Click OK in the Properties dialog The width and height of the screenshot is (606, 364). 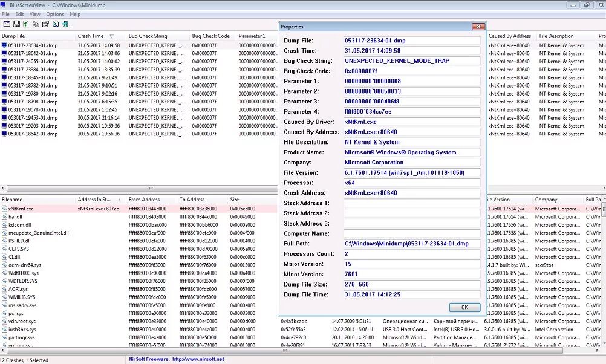click(x=464, y=307)
